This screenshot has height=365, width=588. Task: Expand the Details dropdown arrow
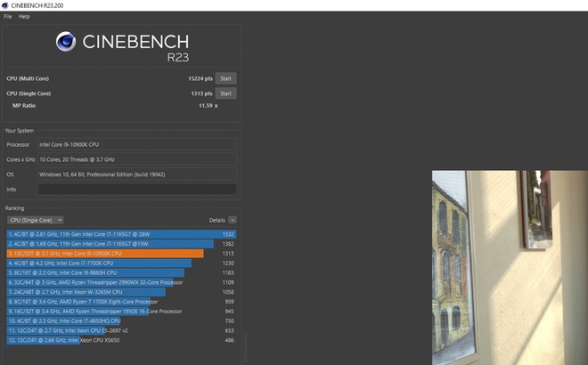(233, 220)
